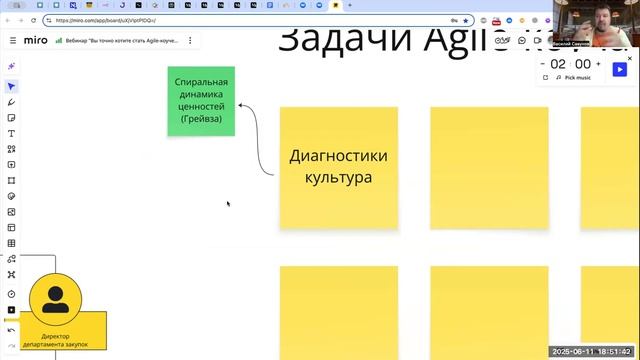Go back in browser history
Screen dimensions: 640x360
pos(8,20)
